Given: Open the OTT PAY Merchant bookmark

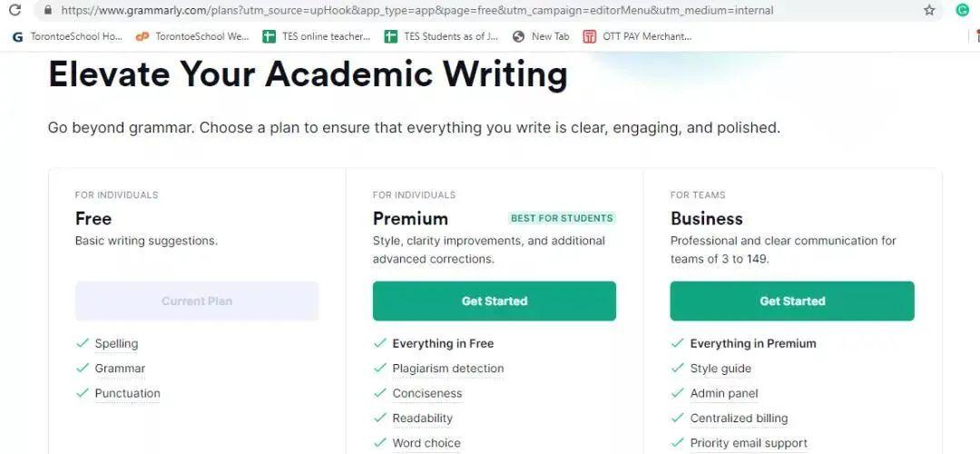Looking at the screenshot, I should click(637, 36).
